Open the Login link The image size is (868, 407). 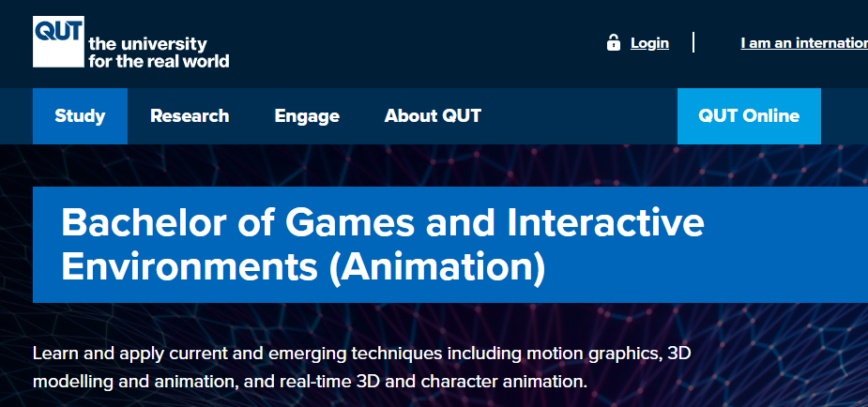click(x=649, y=43)
